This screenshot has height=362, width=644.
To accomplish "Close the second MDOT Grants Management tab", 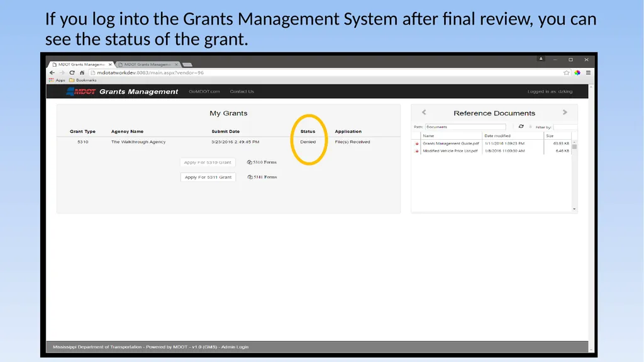I will pos(176,65).
